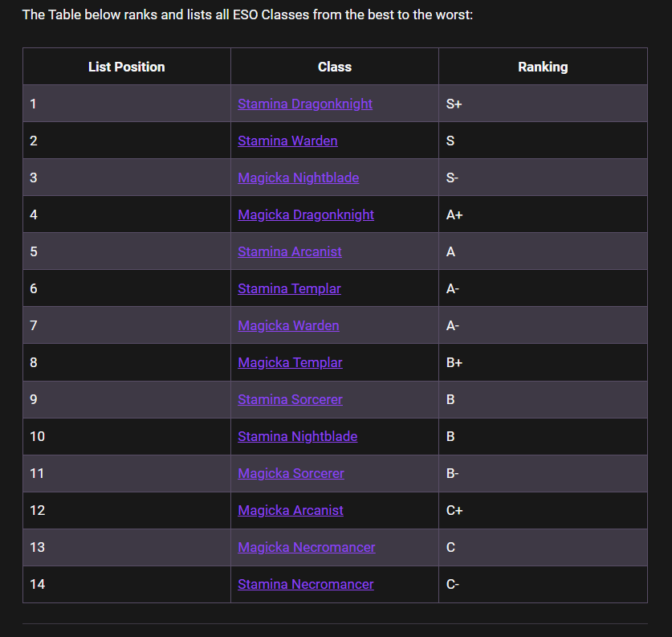Click the Class column header
Image resolution: width=672 pixels, height=637 pixels.
tap(335, 67)
